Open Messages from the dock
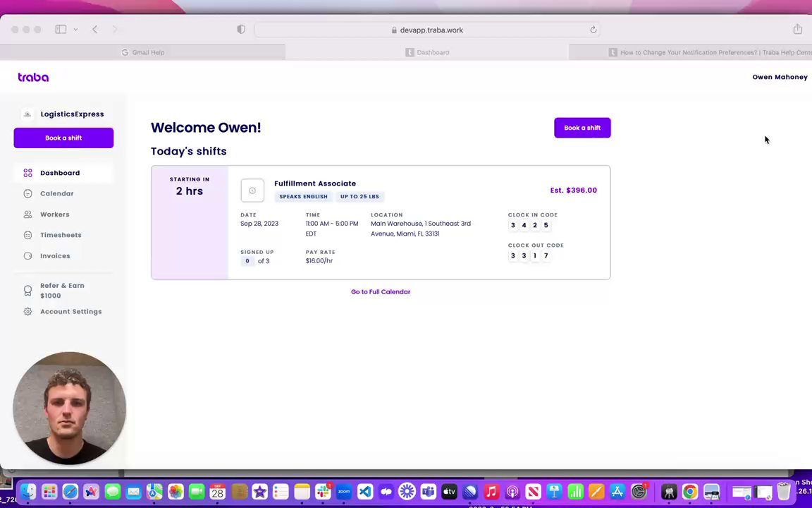 pos(112,491)
